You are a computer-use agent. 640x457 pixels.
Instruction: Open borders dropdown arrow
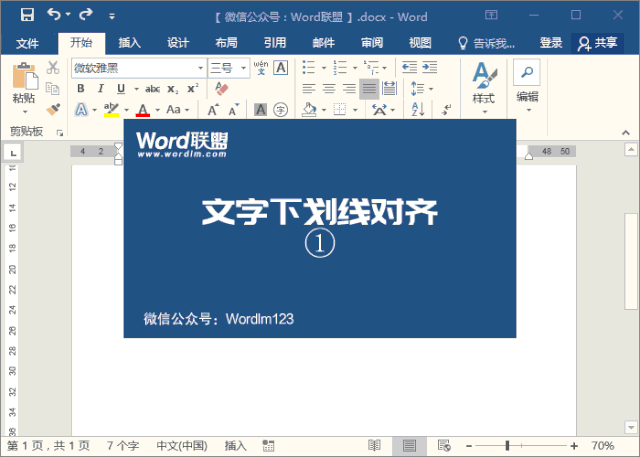pos(355,110)
